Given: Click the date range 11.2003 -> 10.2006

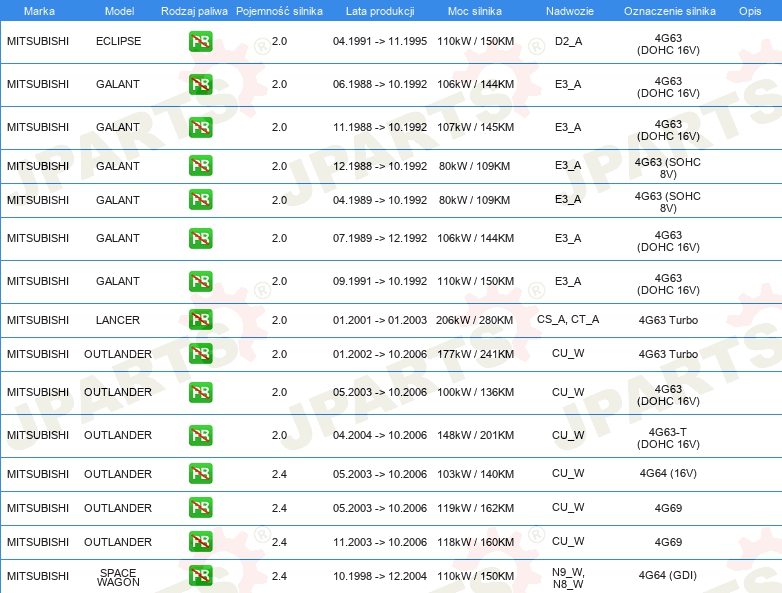Looking at the screenshot, I should [380, 542].
